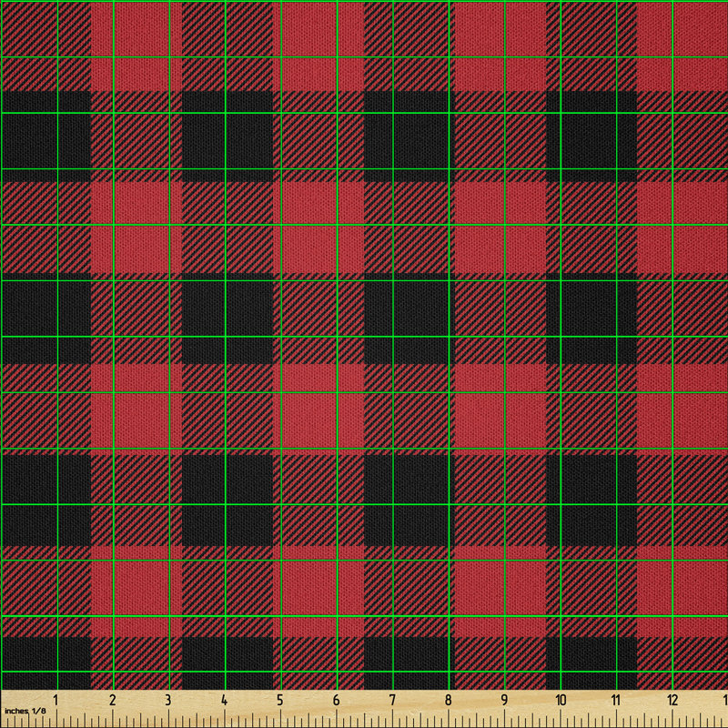Click the number "11" on the ruler
Screen dimensions: 728x728
(x=616, y=700)
